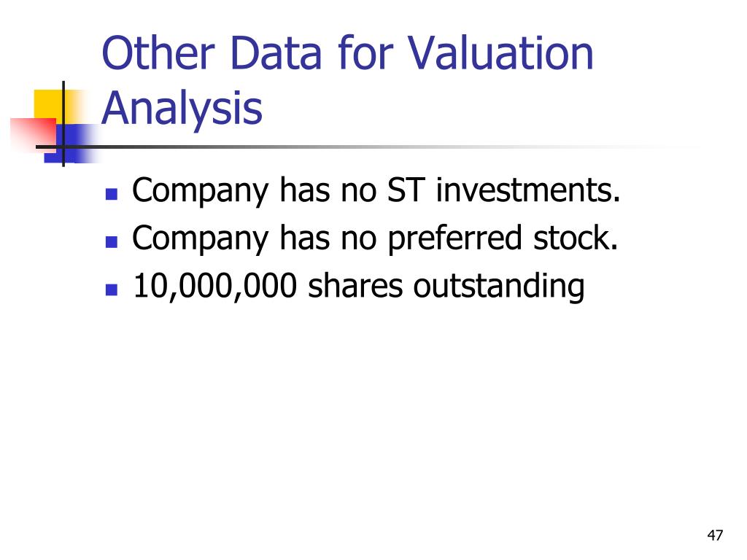Click the vertical black line in the logo graphic
Image resolution: width=747 pixels, height=560 pixels.
point(63,124)
